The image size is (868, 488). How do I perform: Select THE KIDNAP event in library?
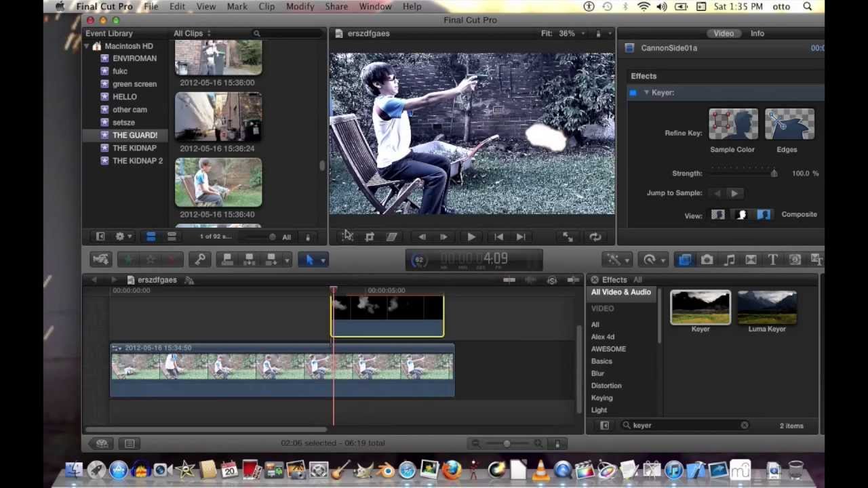pyautogui.click(x=134, y=148)
